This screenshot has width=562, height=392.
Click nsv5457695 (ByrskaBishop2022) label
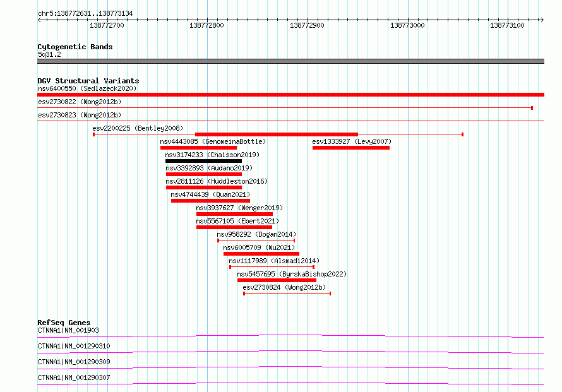[x=292, y=274]
